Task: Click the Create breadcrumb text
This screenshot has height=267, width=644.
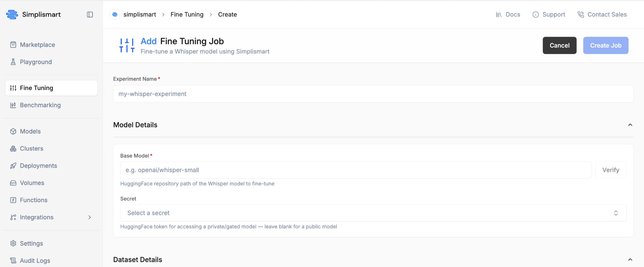Action: (x=227, y=15)
